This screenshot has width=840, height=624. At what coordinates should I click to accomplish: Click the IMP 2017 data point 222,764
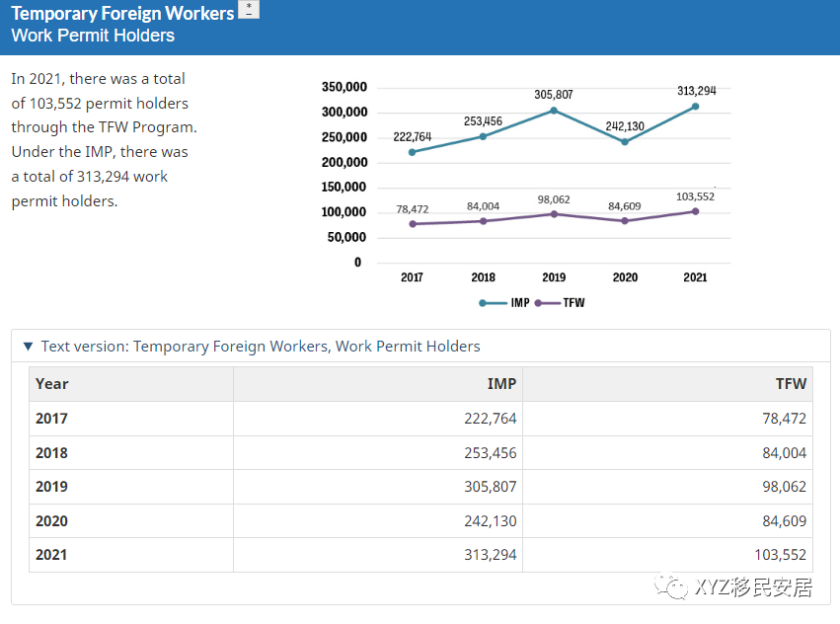coord(412,152)
